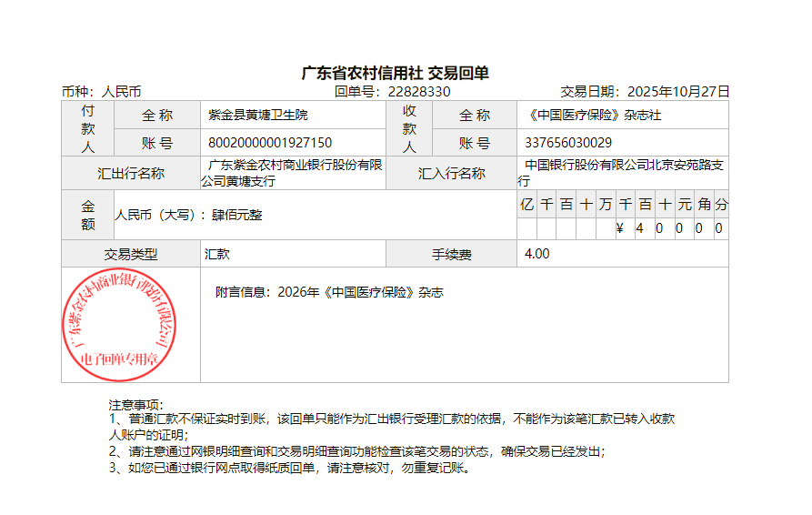Image resolution: width=812 pixels, height=515 pixels.
Task: Click the digit 4 in the 百 column
Action: click(639, 228)
